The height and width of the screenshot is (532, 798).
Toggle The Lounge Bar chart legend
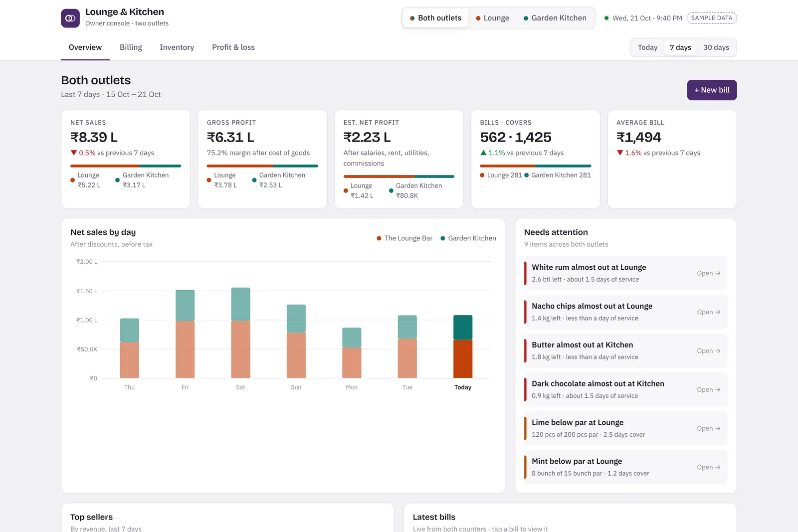click(404, 238)
